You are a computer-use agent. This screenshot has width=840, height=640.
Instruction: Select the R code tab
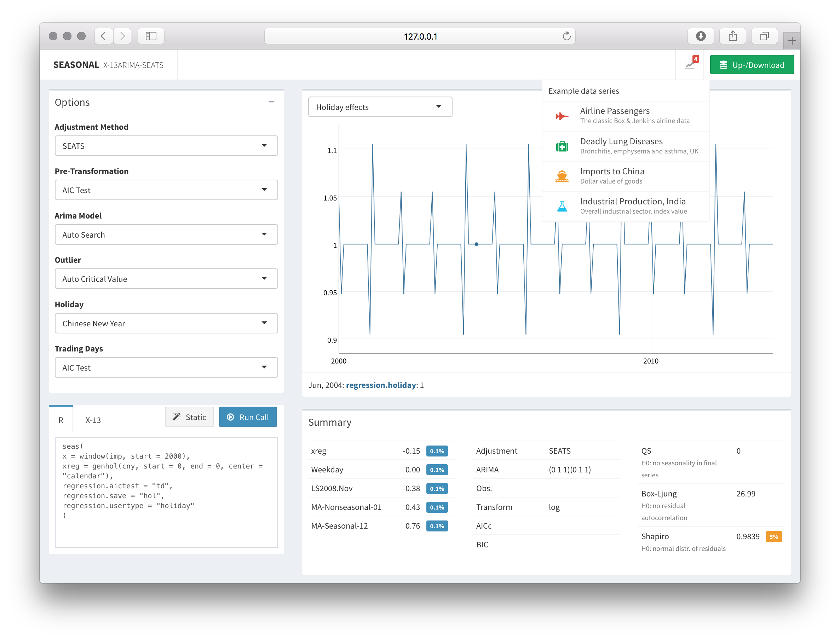tap(61, 420)
